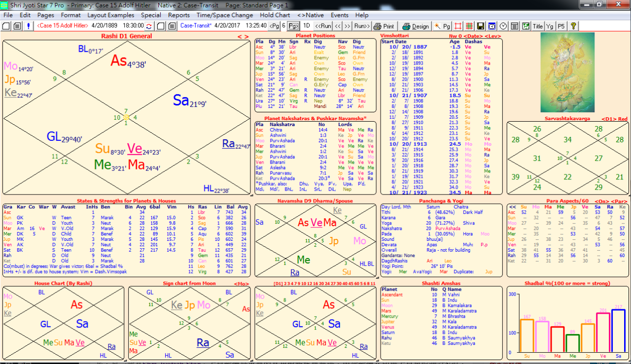Step backward with << button
The image size is (631, 364).
coord(338,26)
